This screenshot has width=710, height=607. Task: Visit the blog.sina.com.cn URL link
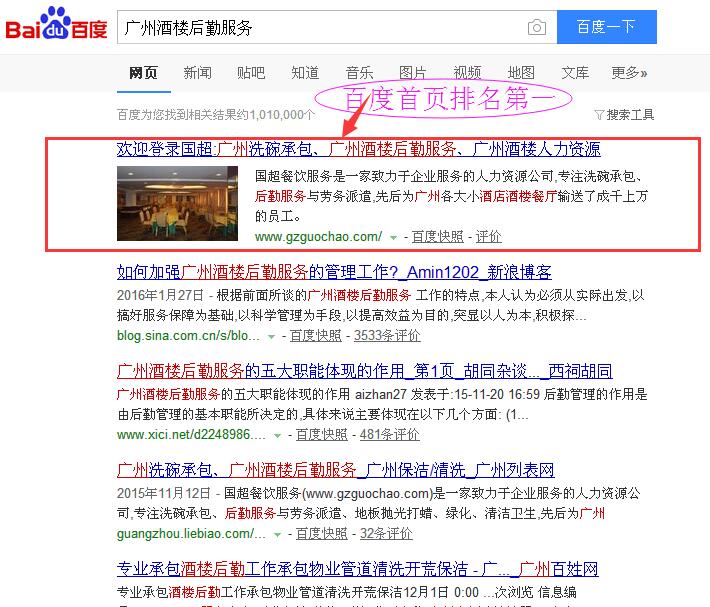(x=188, y=336)
